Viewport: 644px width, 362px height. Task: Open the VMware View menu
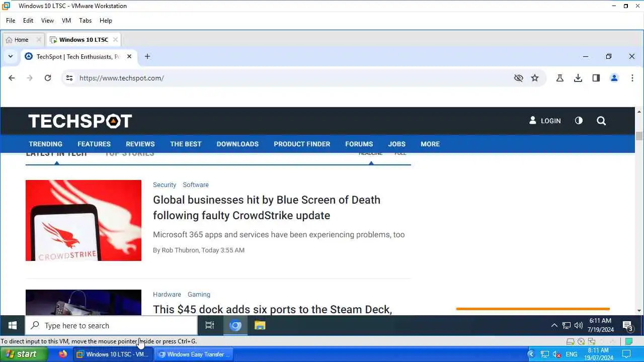47,21
